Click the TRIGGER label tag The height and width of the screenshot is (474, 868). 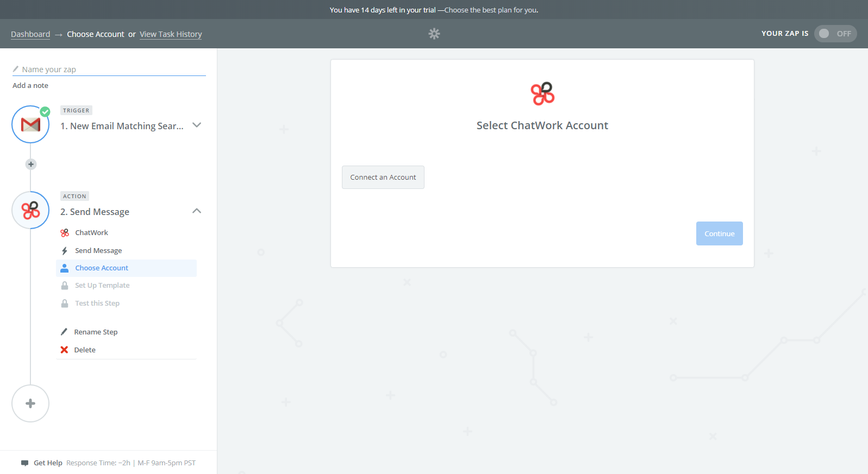(76, 110)
